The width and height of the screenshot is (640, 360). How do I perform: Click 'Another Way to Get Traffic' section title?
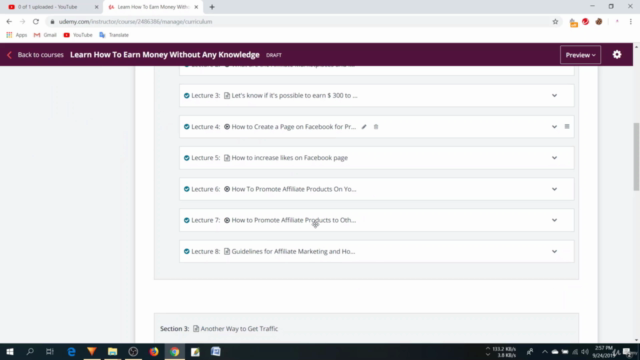[x=239, y=329]
